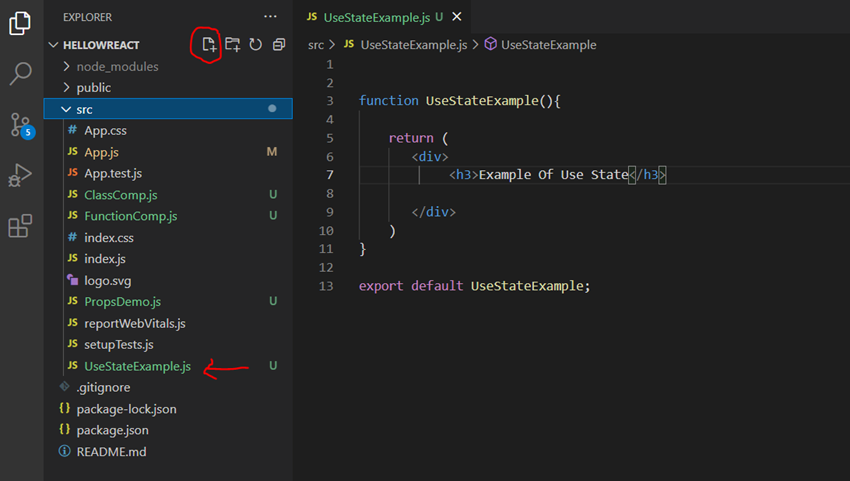Click the New File icon
The height and width of the screenshot is (481, 850).
[209, 44]
